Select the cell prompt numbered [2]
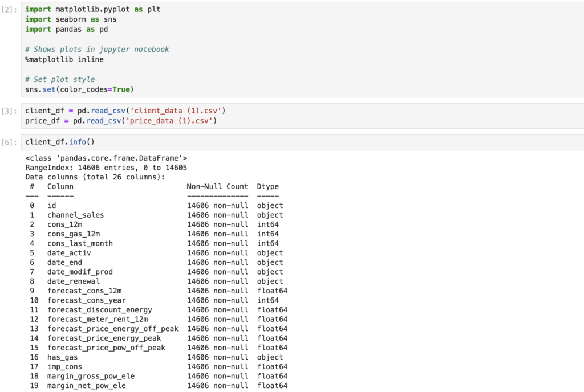Viewport: 584px width, 392px height. point(10,10)
